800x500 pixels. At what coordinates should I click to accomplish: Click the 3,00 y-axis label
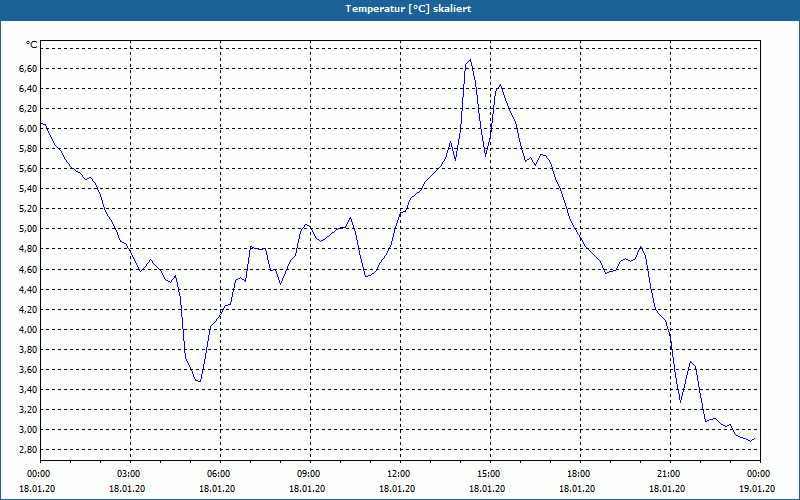28,430
